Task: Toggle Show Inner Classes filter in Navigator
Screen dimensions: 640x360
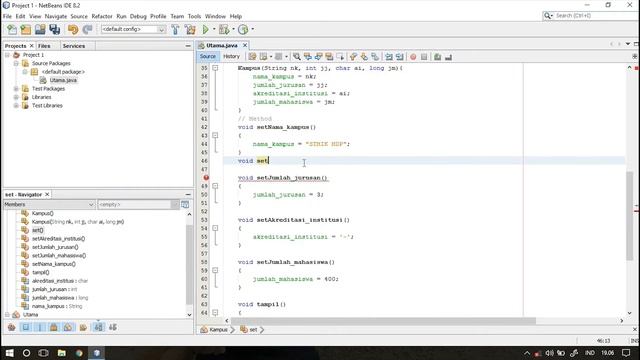Action: 68,327
